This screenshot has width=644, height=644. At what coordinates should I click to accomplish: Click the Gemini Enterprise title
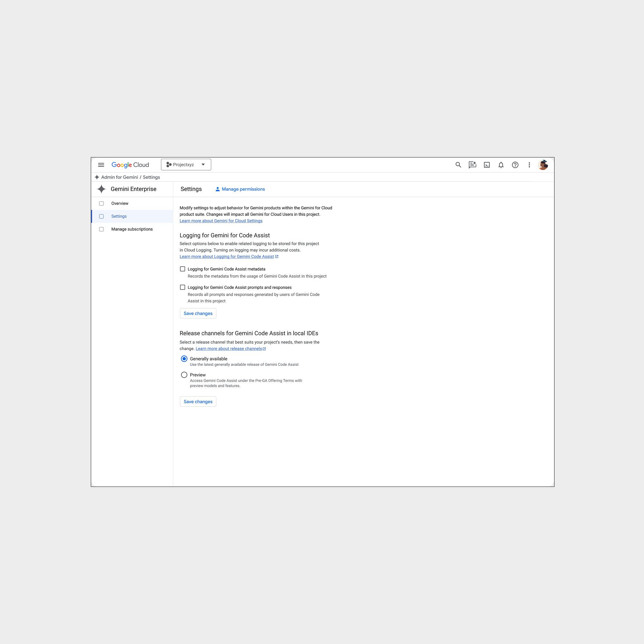pyautogui.click(x=133, y=189)
